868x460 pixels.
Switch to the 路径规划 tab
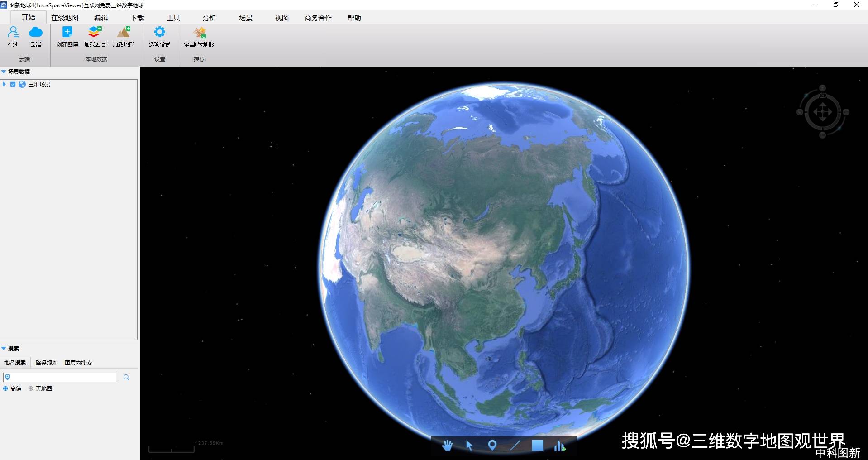(x=46, y=363)
